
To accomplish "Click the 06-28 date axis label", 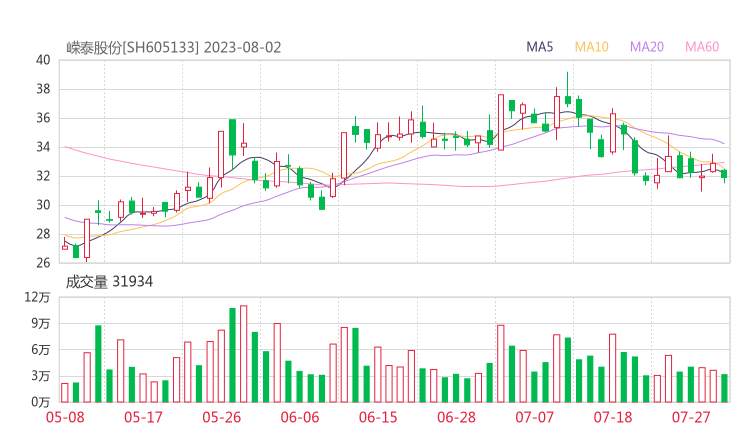I will tap(456, 417).
